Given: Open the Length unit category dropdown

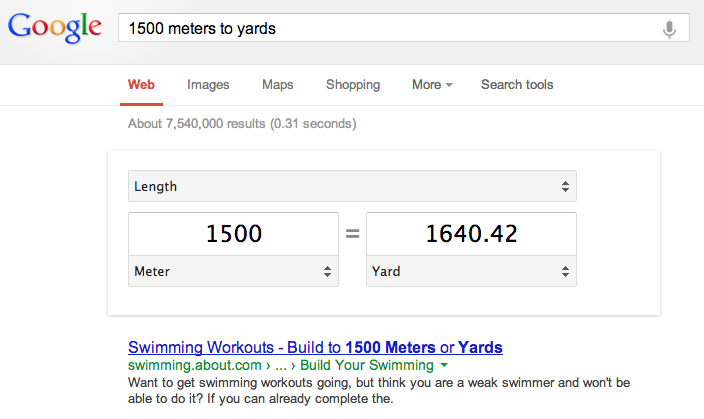Looking at the screenshot, I should (352, 186).
